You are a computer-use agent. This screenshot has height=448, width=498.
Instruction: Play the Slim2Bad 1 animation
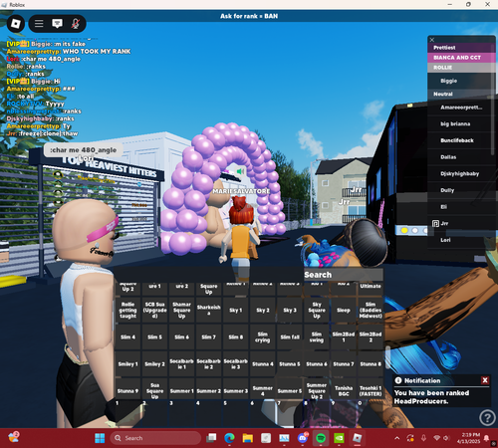click(344, 337)
